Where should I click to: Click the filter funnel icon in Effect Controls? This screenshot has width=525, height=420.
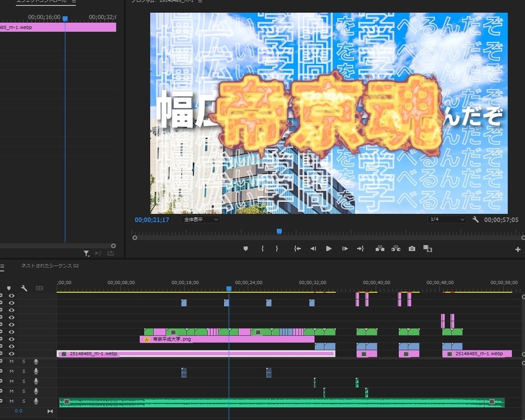click(x=86, y=254)
